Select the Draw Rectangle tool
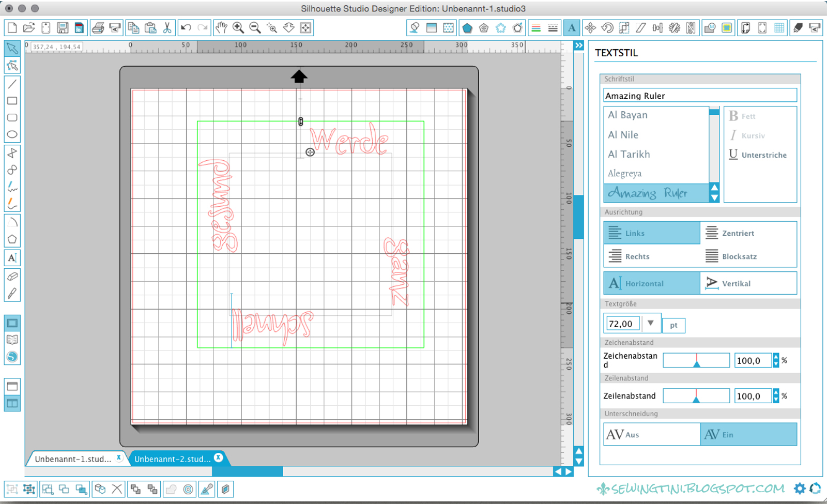827x504 pixels. point(12,101)
